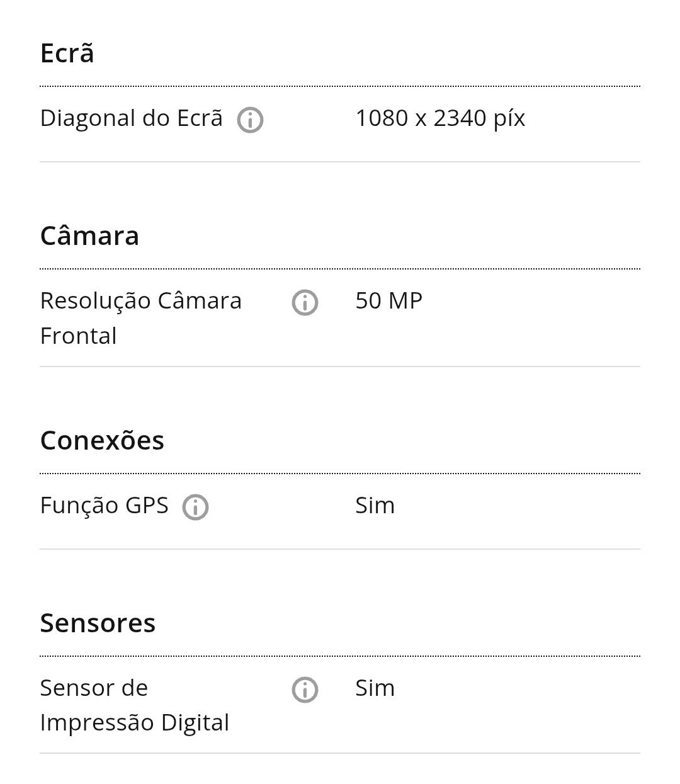Select the Sim value for fingerprint sensor
Image resolution: width=680 pixels, height=784 pixels.
click(x=375, y=688)
